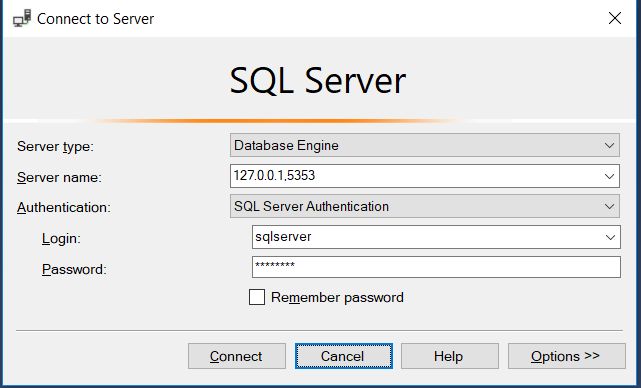Click the Authentication label
641x388 pixels.
pyautogui.click(x=64, y=208)
